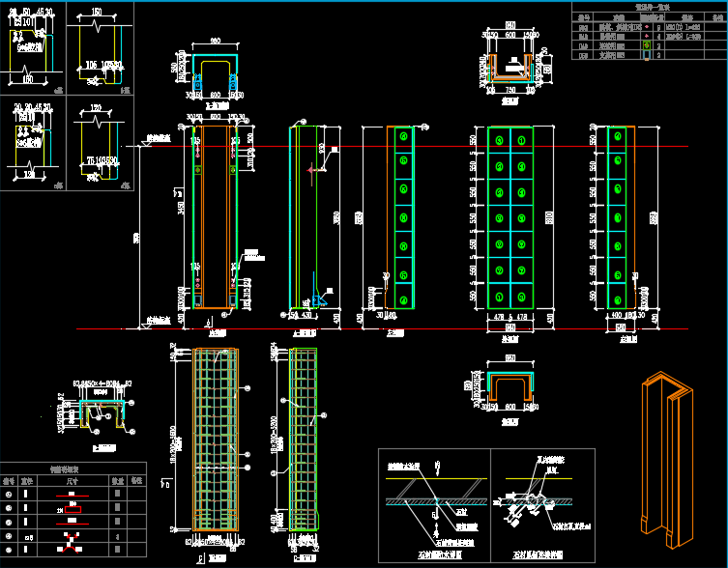Viewport: 728px width, 568px height.
Task: Select the top-left corner detail drawing
Action: 31,48
